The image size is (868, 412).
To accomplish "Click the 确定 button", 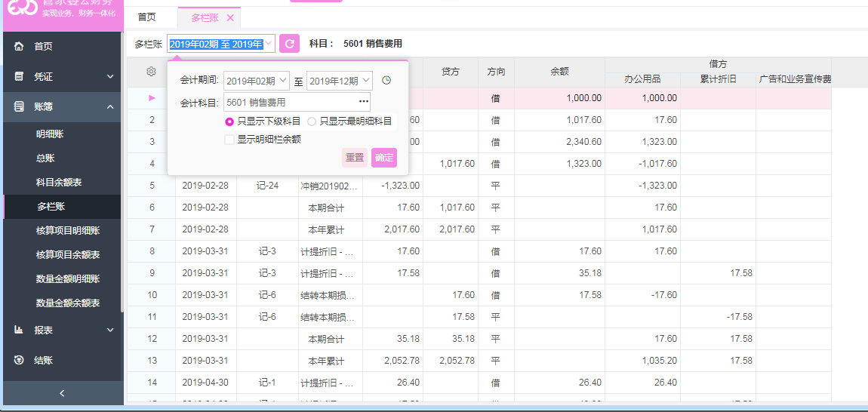I will click(384, 157).
